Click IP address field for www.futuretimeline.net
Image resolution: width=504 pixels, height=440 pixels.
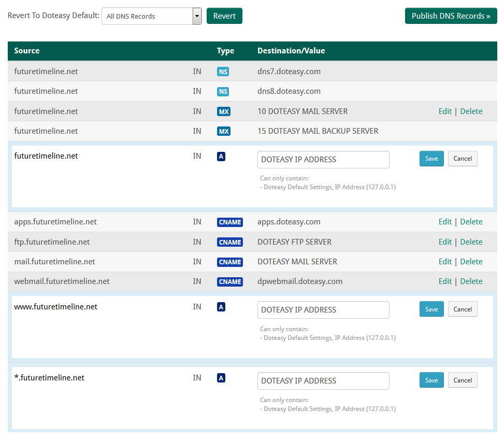pyautogui.click(x=323, y=310)
